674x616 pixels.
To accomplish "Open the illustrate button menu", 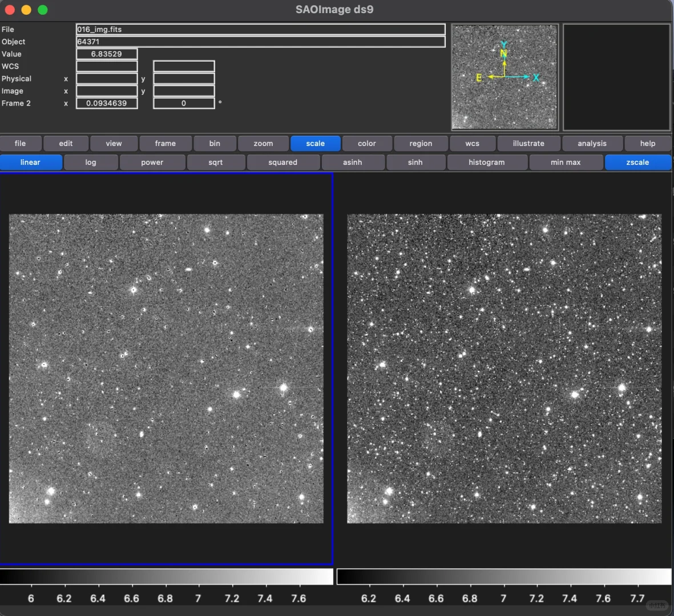I will (528, 144).
